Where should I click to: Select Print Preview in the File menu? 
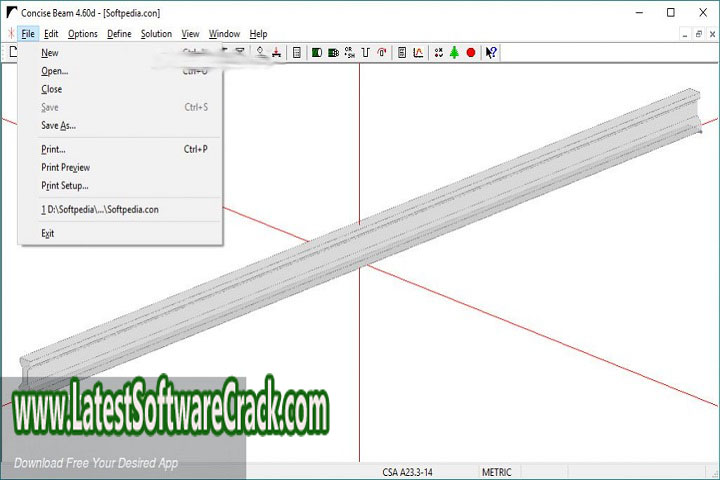[x=65, y=167]
